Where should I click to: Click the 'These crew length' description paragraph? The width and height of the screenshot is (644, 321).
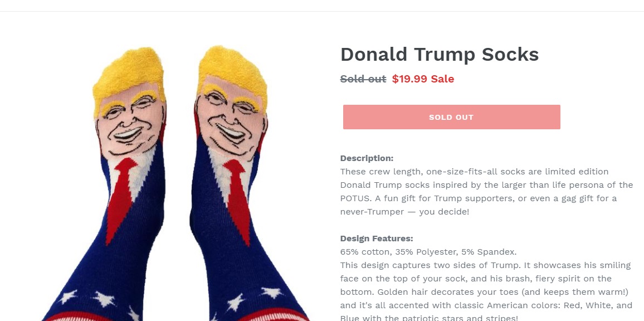point(487,192)
